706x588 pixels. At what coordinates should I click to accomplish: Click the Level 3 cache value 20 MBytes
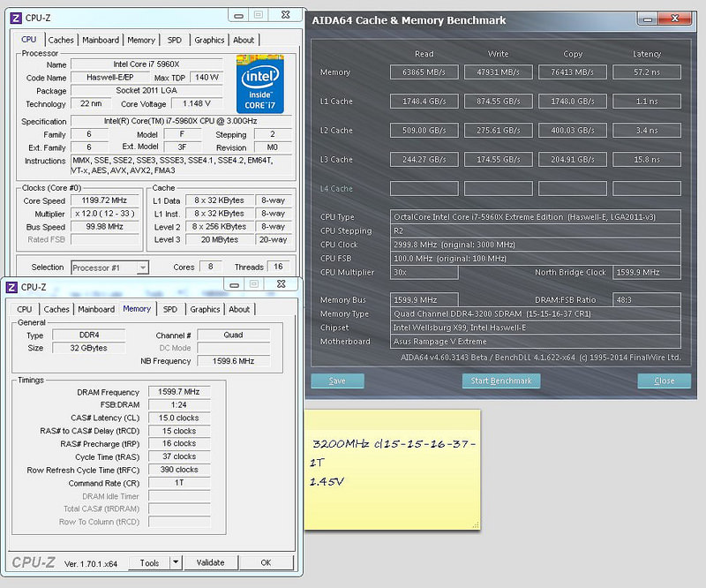point(219,240)
